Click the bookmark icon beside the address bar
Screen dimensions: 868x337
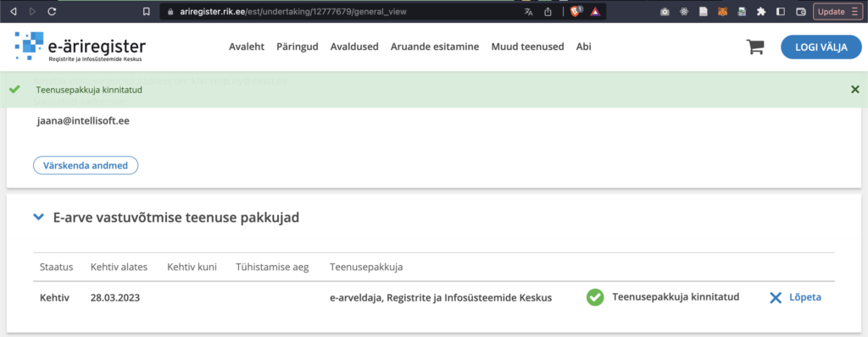[146, 11]
